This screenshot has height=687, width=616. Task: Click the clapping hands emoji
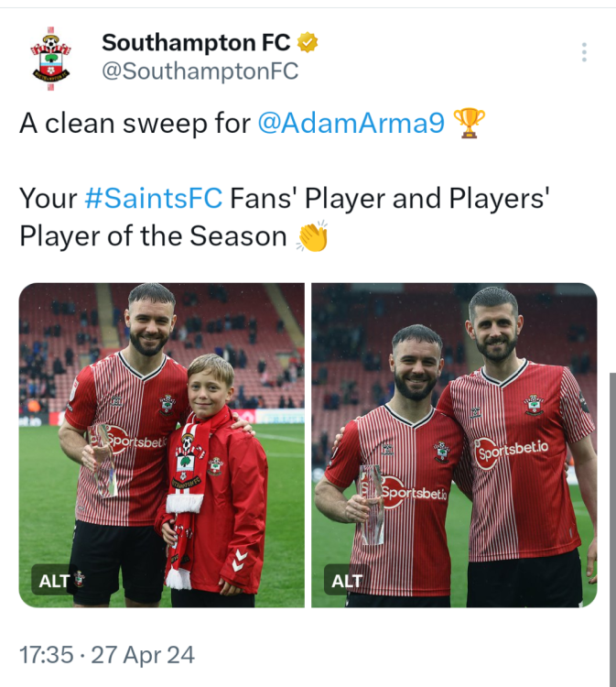coord(313,236)
